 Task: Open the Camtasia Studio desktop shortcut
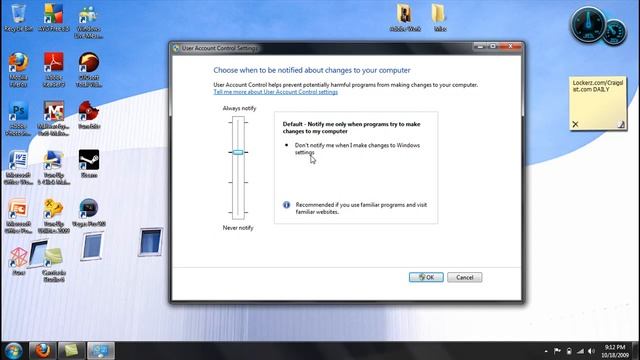coord(53,264)
